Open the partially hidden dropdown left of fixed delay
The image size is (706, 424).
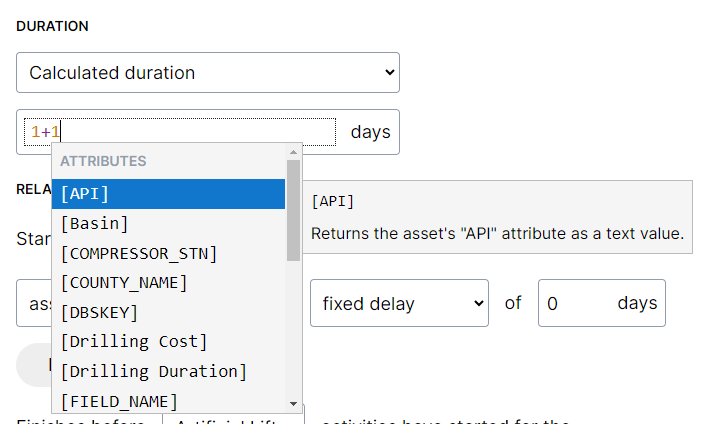point(33,303)
